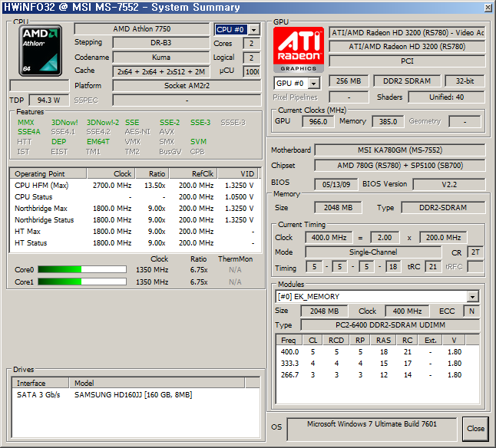The height and width of the screenshot is (448, 496).
Task: Click the Radeon HD 3200 Video Adapter field
Action: coord(407,32)
